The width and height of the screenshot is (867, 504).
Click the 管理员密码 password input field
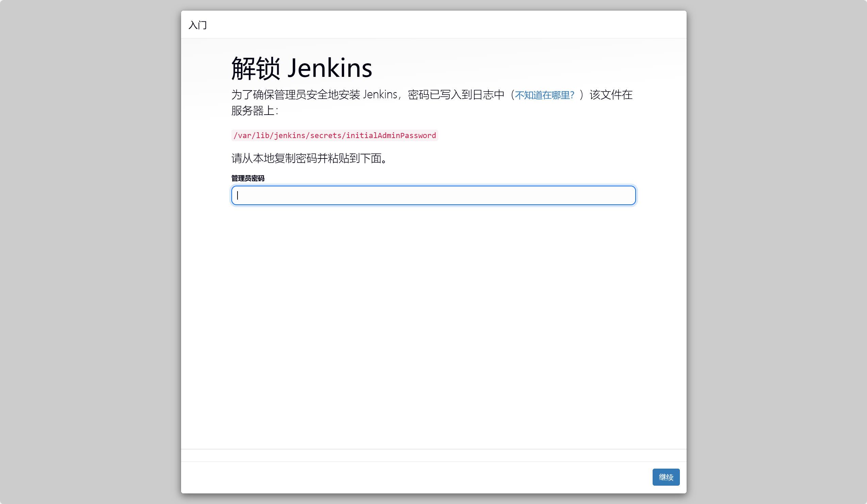(x=433, y=195)
